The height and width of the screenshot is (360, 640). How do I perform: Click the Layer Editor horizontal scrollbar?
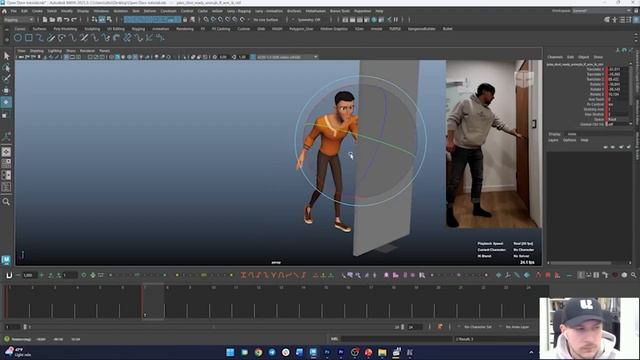tap(580, 262)
